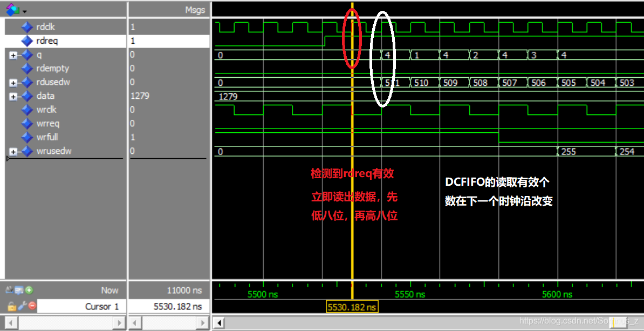Click the Cursor 1 name field
This screenshot has width=644, height=331.
(81, 306)
